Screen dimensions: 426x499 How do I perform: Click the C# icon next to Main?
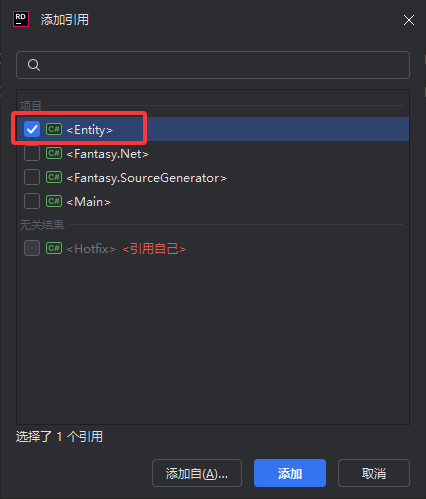coord(54,201)
